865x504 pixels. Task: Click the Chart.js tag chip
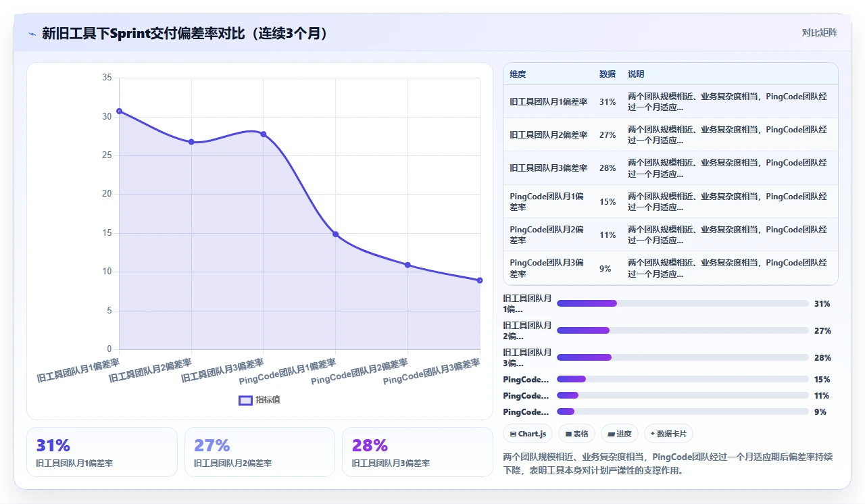tap(528, 434)
